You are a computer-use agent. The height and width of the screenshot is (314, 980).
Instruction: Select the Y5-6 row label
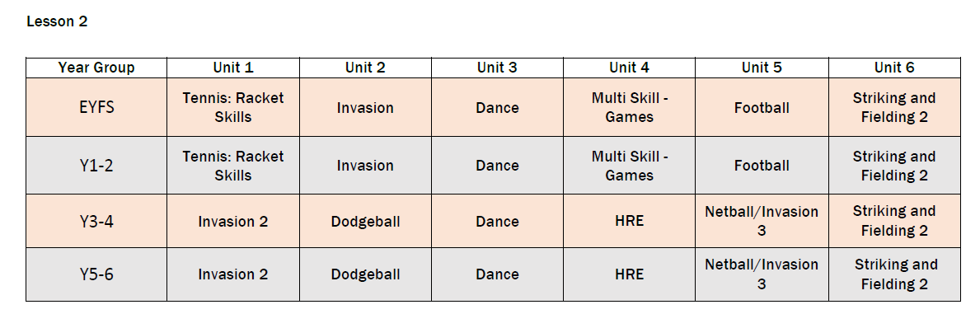tap(96, 274)
